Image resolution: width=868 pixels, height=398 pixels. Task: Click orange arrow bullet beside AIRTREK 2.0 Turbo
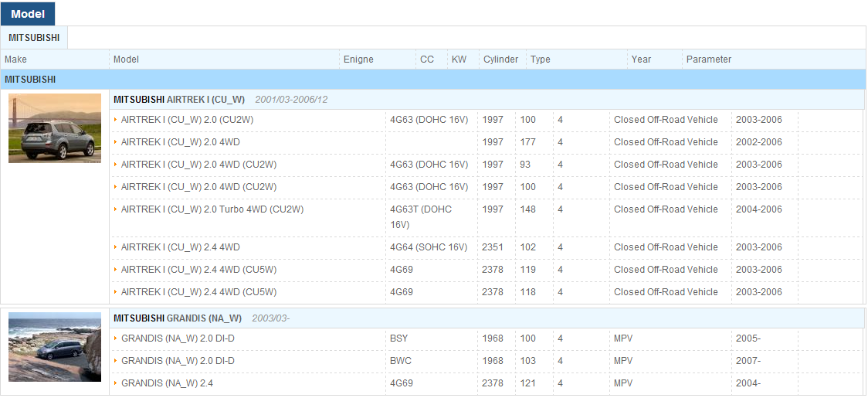click(116, 209)
